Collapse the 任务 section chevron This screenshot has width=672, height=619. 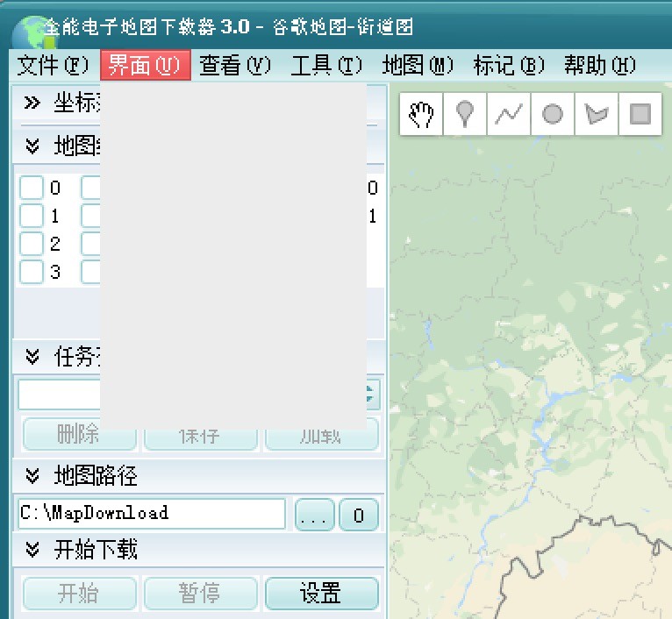pos(32,356)
